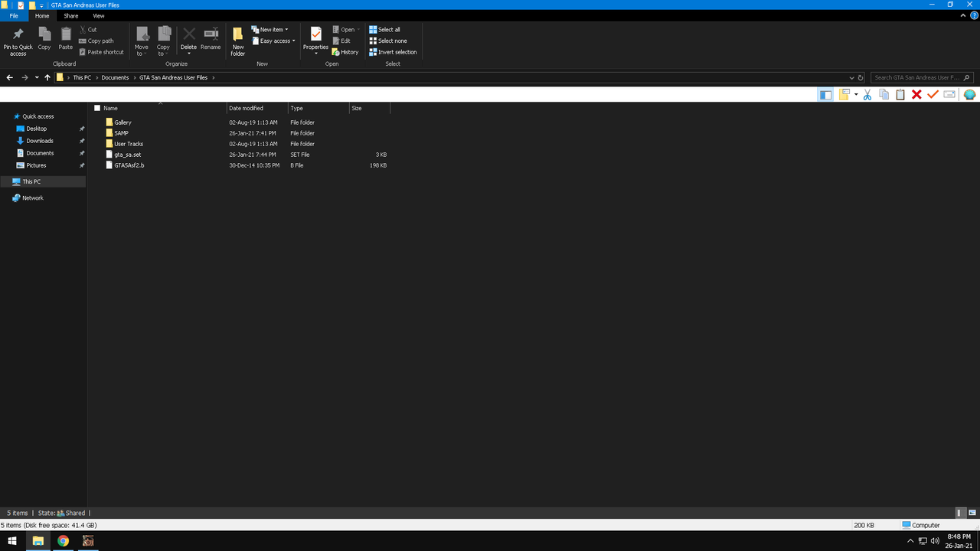The image size is (980, 551).
Task: Click the Forward navigation arrow
Action: [24, 77]
